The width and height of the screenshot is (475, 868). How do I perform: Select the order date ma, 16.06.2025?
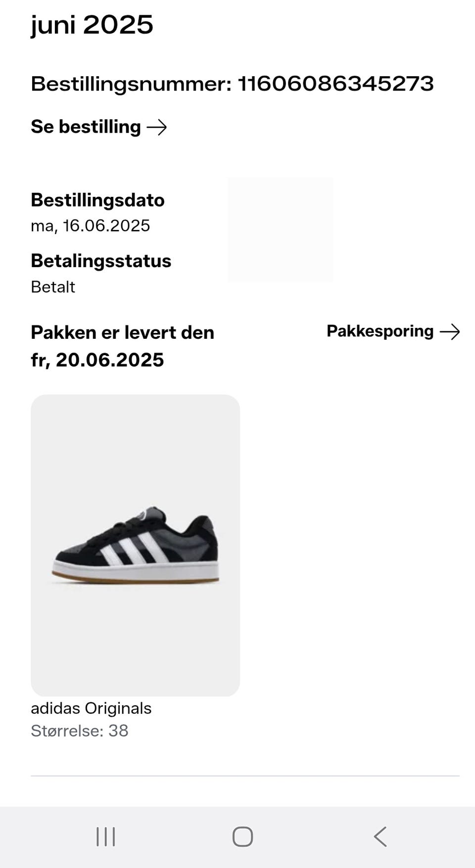tap(90, 226)
